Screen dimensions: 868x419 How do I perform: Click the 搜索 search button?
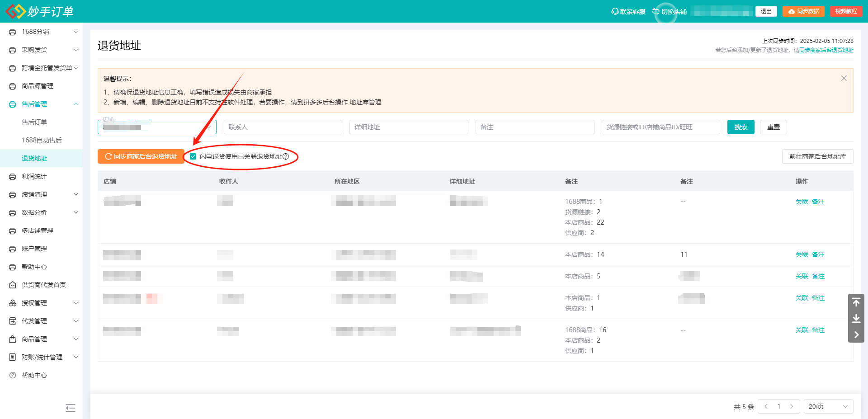tap(741, 127)
